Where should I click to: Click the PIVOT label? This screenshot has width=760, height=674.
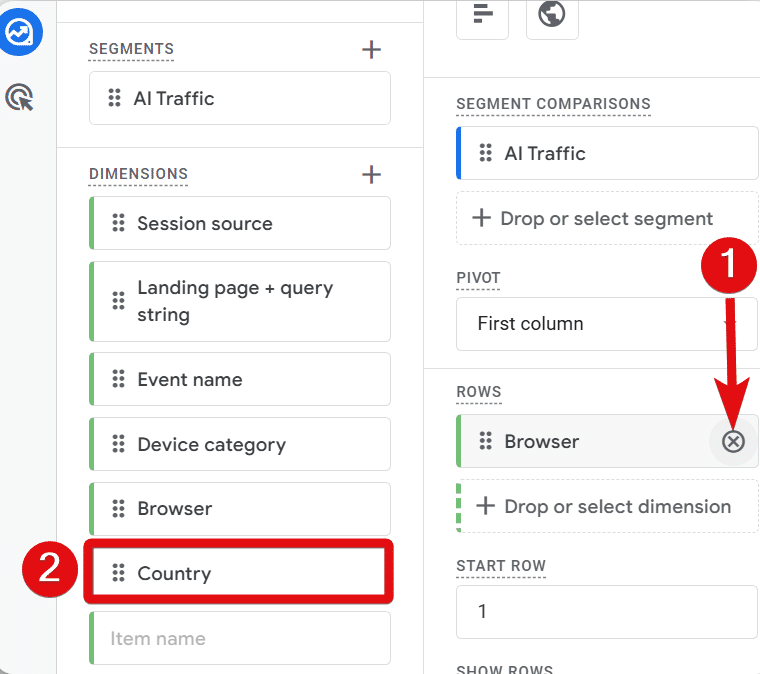pyautogui.click(x=478, y=278)
